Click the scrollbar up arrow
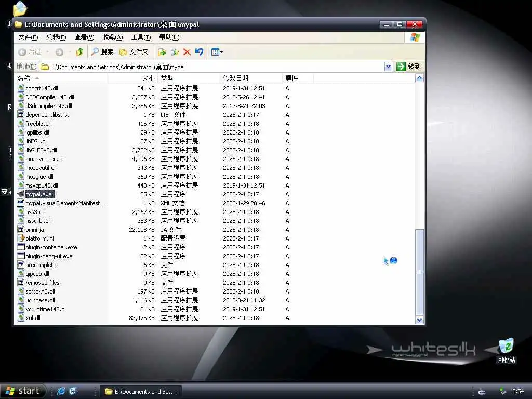The height and width of the screenshot is (399, 532). pos(420,78)
